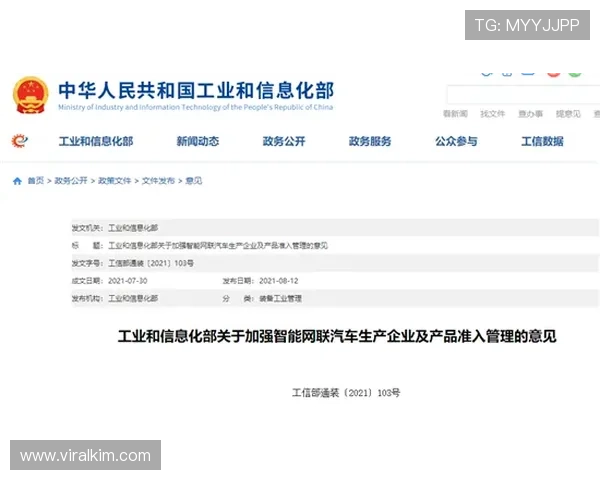This screenshot has width=600, height=480.
Task: Go to 政务公开 in breadcrumb
Action: [71, 181]
